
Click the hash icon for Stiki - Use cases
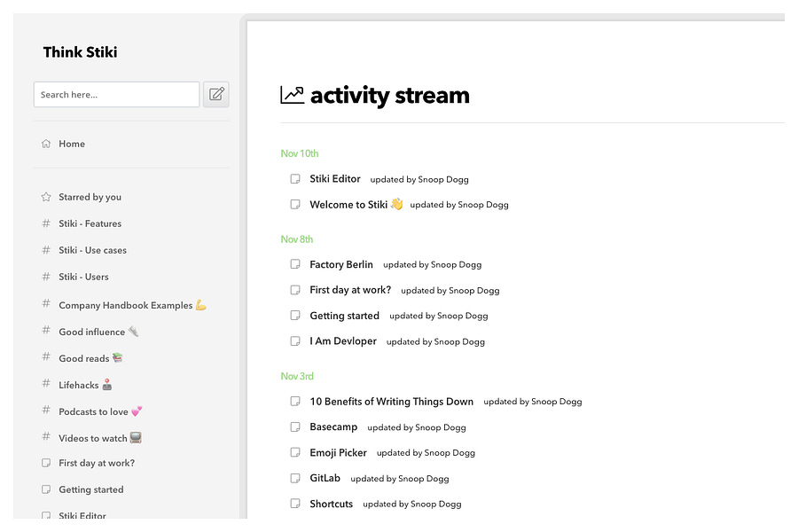point(46,249)
